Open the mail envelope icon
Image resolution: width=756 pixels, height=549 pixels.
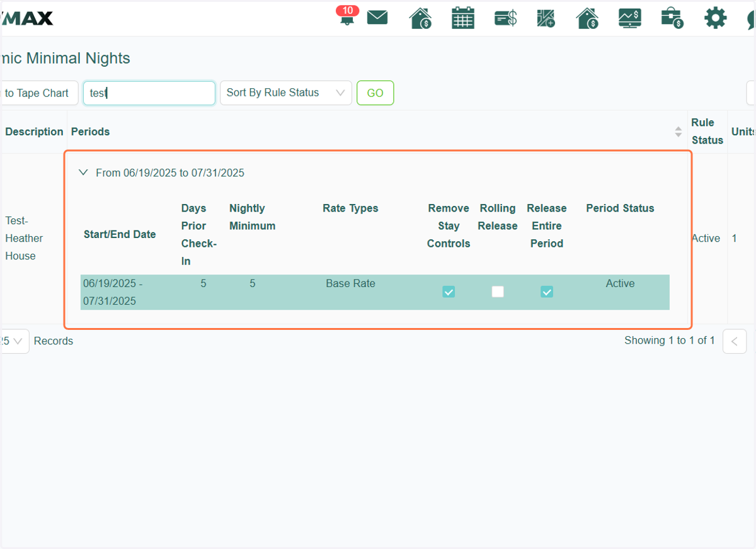click(377, 18)
